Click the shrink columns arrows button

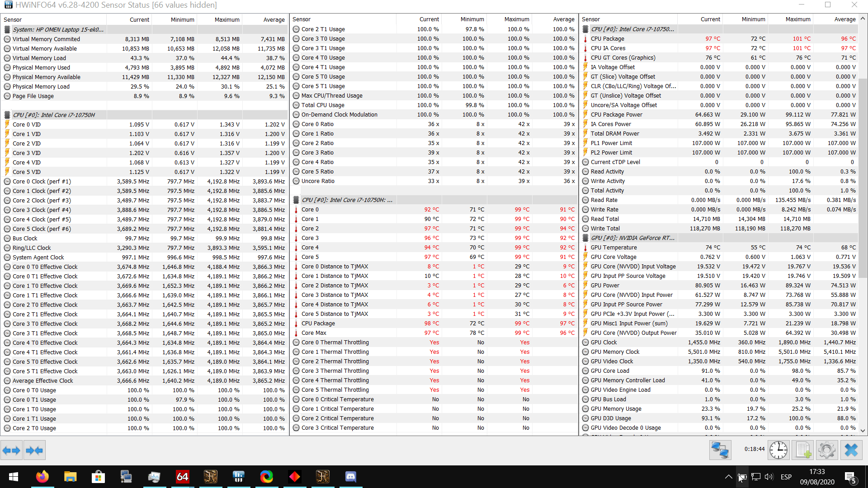click(x=34, y=450)
